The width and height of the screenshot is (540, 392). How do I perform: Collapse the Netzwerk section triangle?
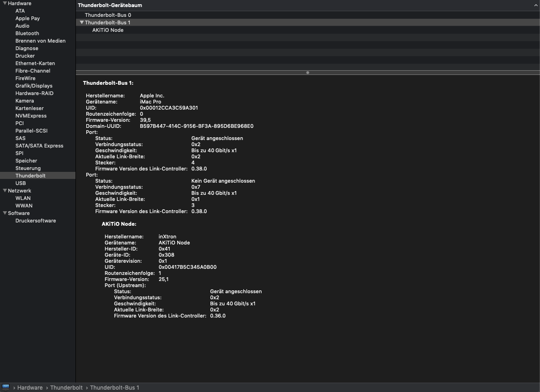point(5,191)
